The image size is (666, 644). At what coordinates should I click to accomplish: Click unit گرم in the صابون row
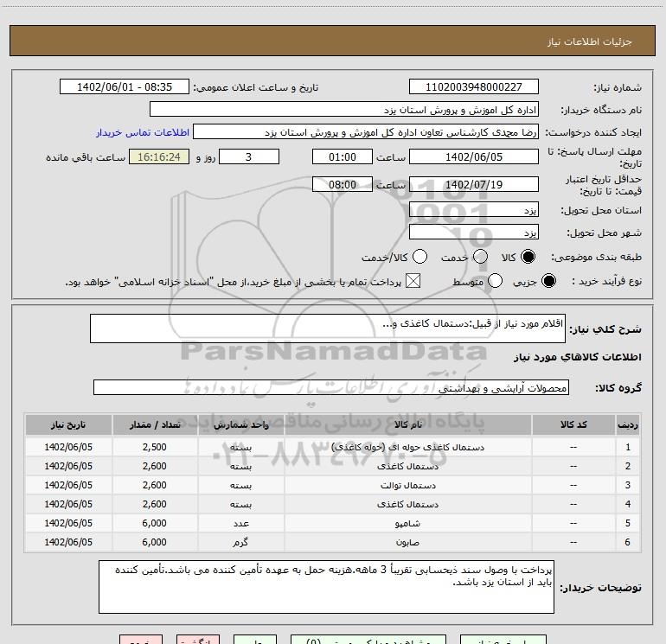pyautogui.click(x=240, y=543)
